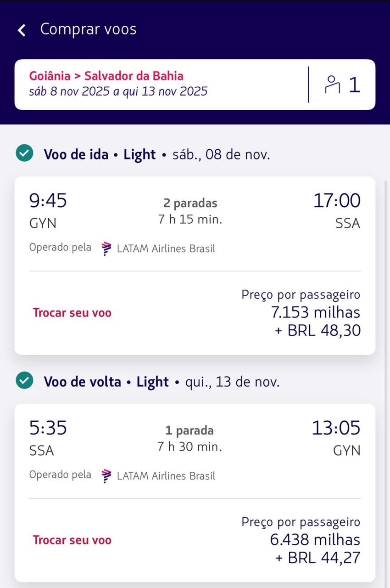Change the return flight via Trocar seu voo
390x588 pixels.
(72, 540)
